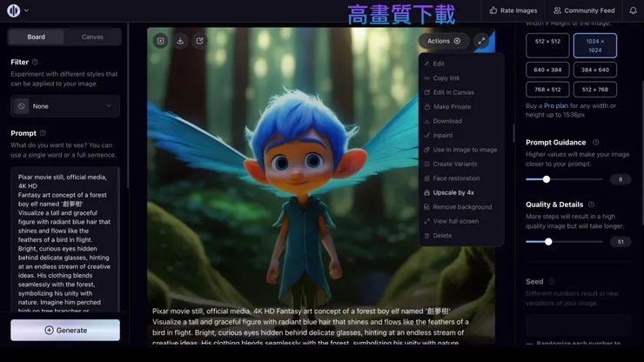Viewport: 644px width, 362px height.
Task: Choose Copy link in the Actions menu
Action: [x=460, y=78]
